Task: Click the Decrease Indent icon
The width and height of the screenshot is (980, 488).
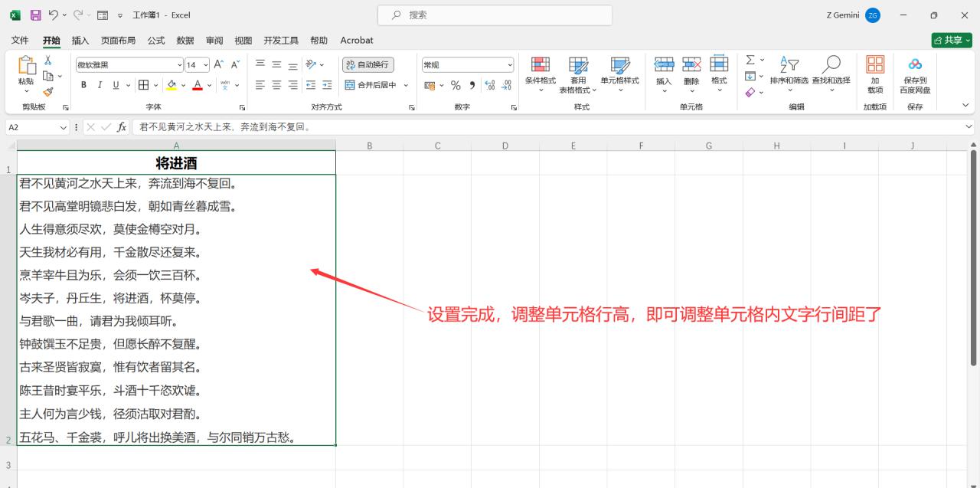Action: 311,85
